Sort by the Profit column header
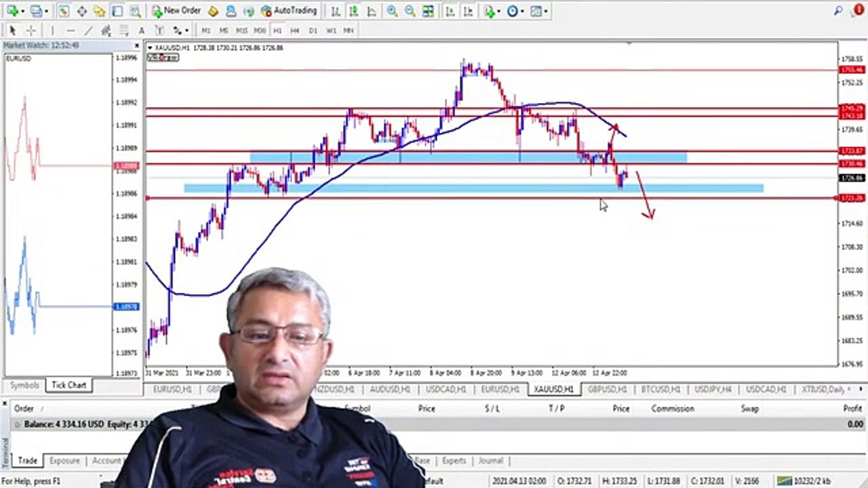 [852, 409]
